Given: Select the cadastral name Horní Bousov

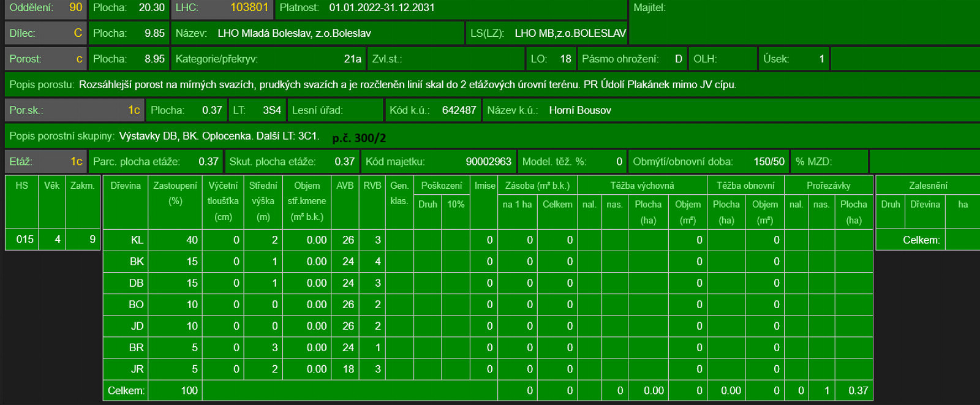Looking at the screenshot, I should (x=580, y=110).
